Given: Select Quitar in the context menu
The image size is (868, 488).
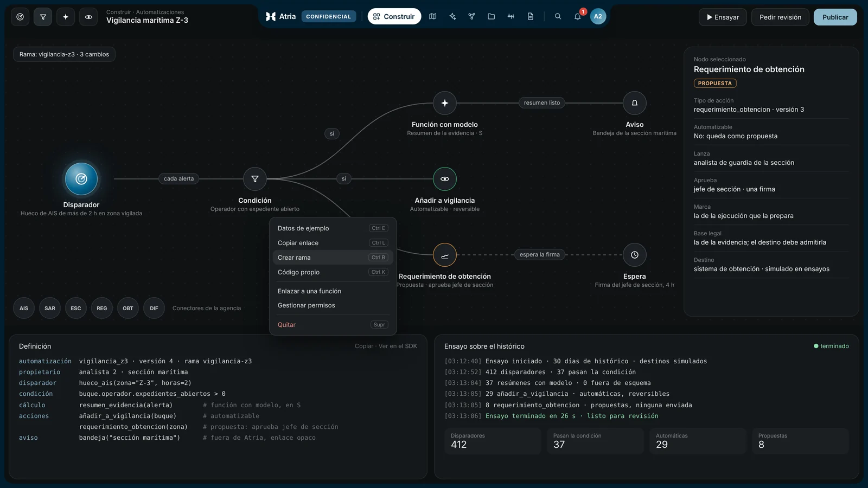Looking at the screenshot, I should pos(333,325).
